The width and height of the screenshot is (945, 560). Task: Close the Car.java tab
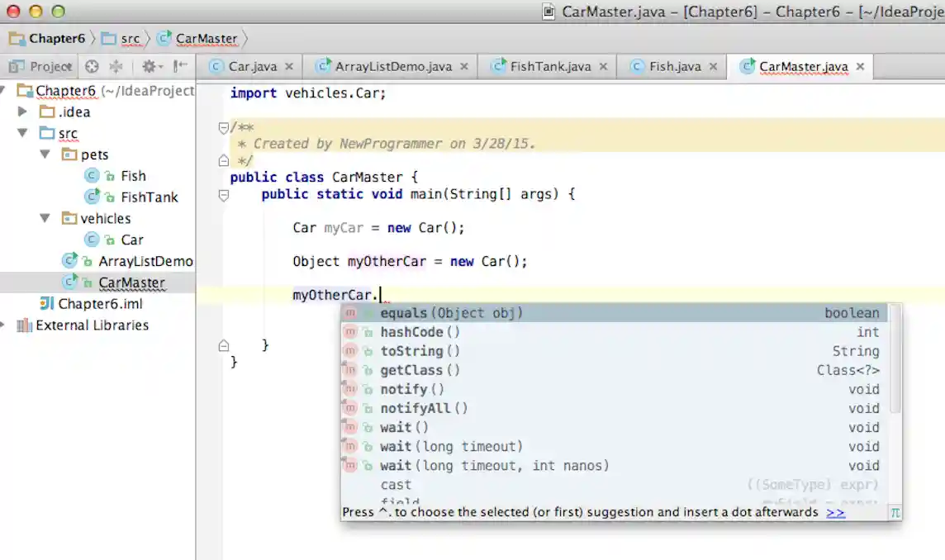(x=289, y=67)
